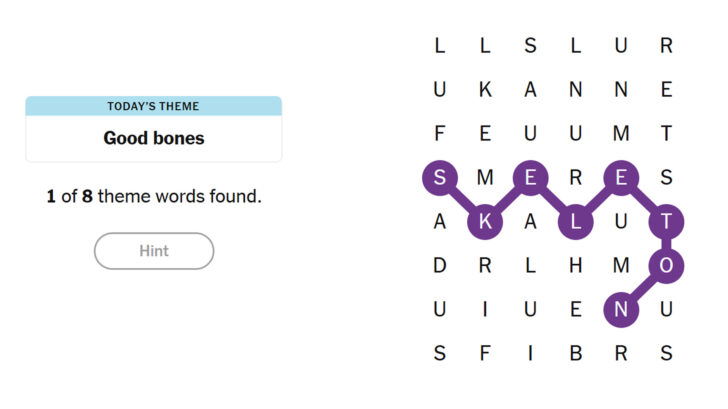
Task: Click the theme words found counter text
Action: pyautogui.click(x=153, y=196)
